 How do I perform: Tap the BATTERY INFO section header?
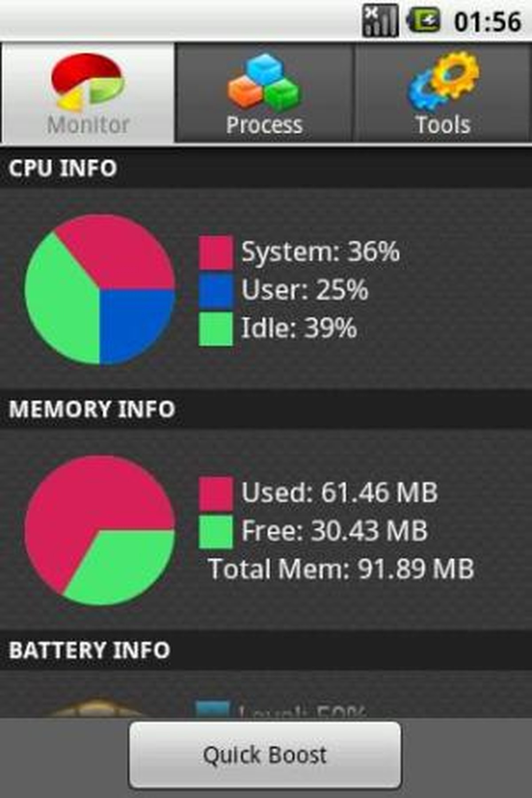89,650
